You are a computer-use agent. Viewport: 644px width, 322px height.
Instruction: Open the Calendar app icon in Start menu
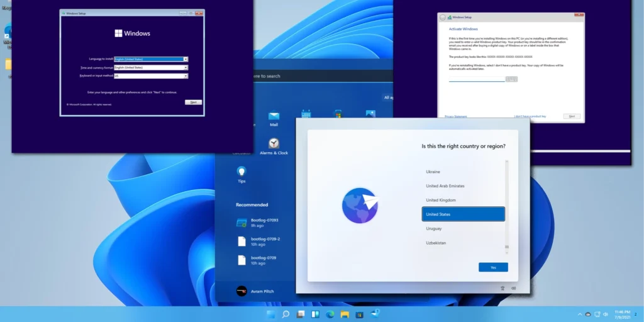pos(306,114)
